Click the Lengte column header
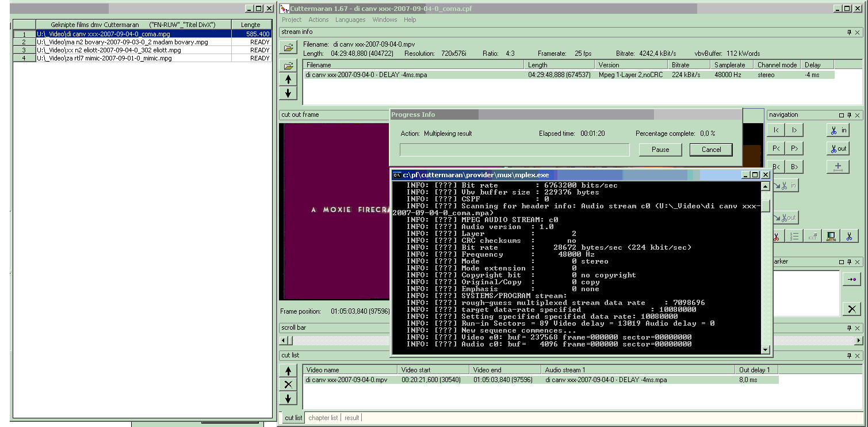868x427 pixels. tap(251, 25)
